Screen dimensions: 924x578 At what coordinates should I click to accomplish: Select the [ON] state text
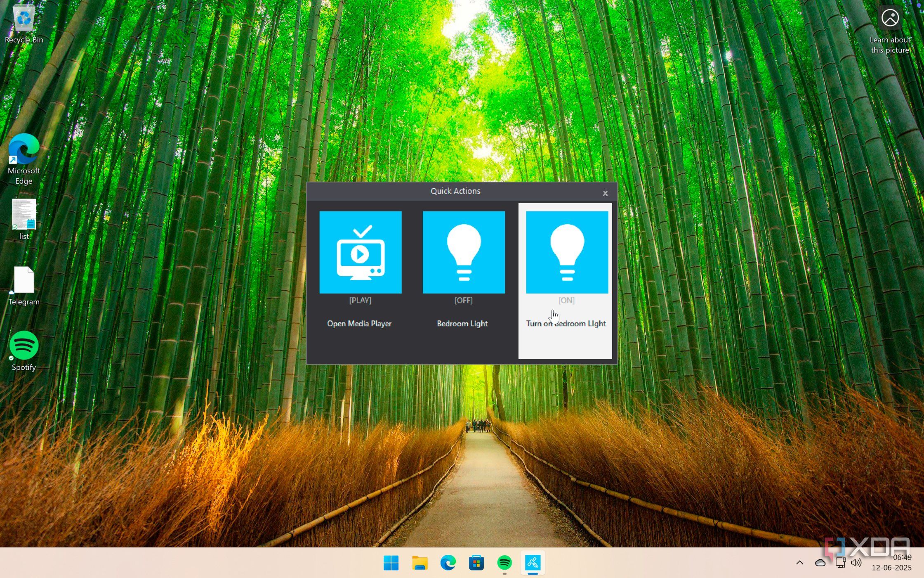click(566, 300)
